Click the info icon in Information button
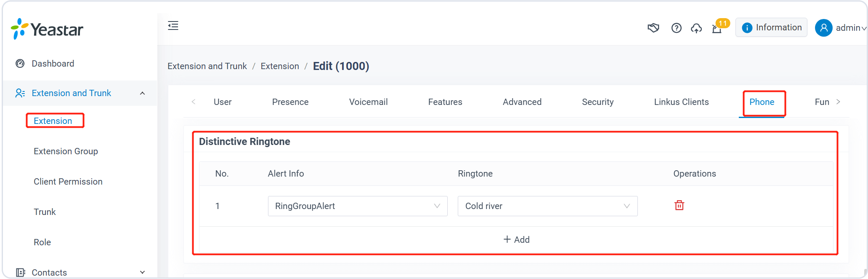Viewport: 868px width, 279px height. click(x=747, y=28)
